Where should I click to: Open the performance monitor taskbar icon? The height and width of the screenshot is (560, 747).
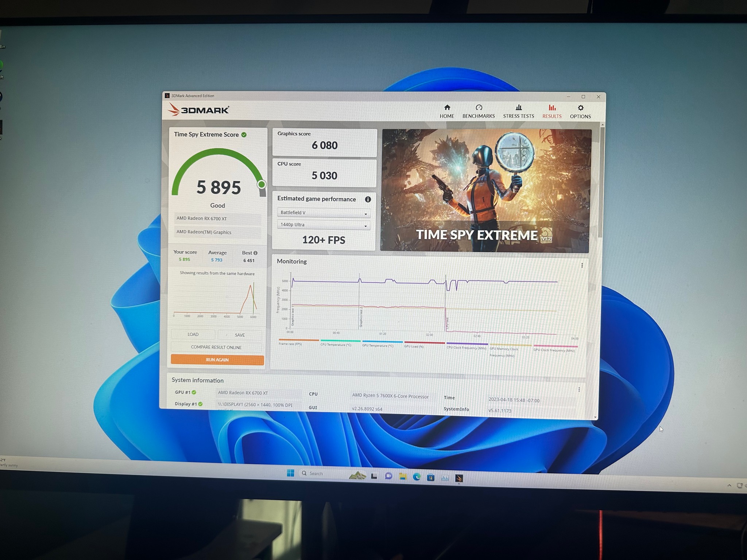pos(445,478)
